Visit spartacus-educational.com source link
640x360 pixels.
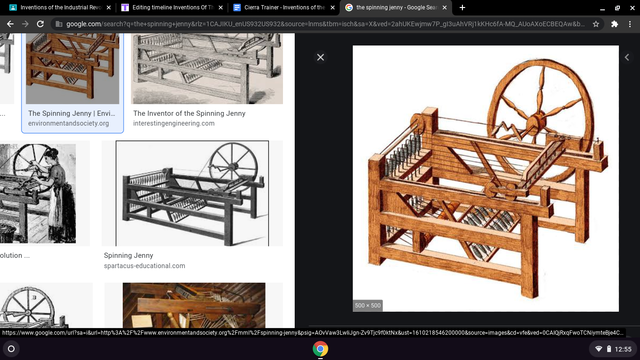(144, 266)
